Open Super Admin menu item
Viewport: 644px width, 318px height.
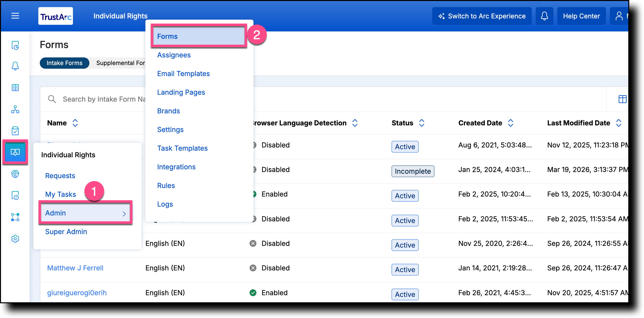[x=66, y=232]
